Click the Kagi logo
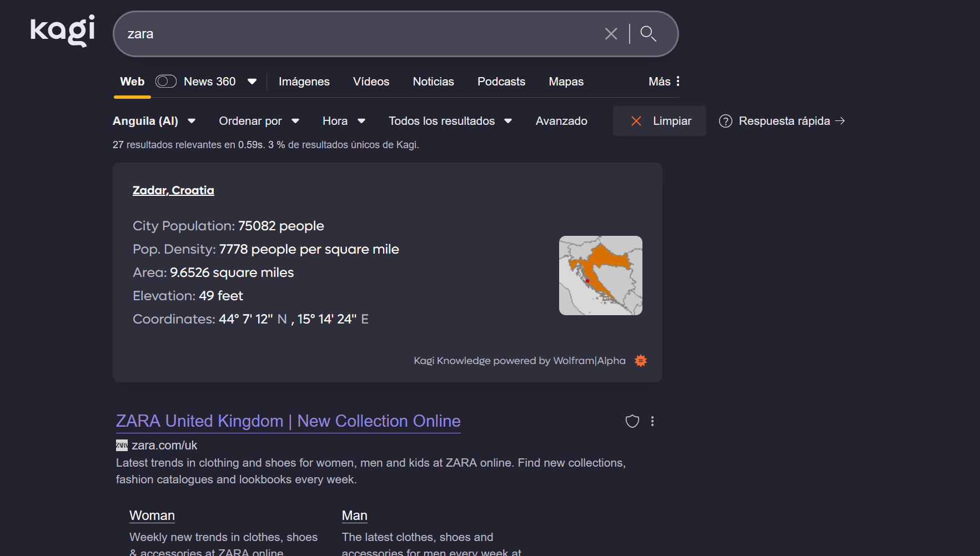This screenshot has height=556, width=980. [62, 31]
